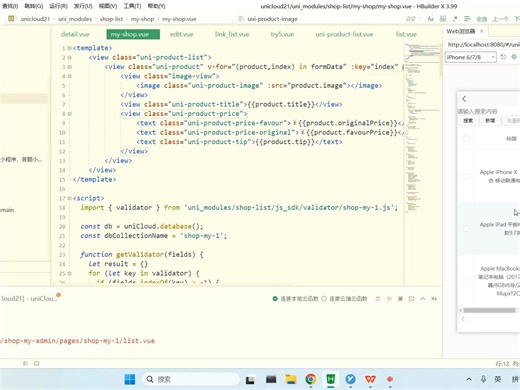This screenshot has height=390, width=520.
Task: Switch to the edit.vue tab
Action: pos(182,34)
